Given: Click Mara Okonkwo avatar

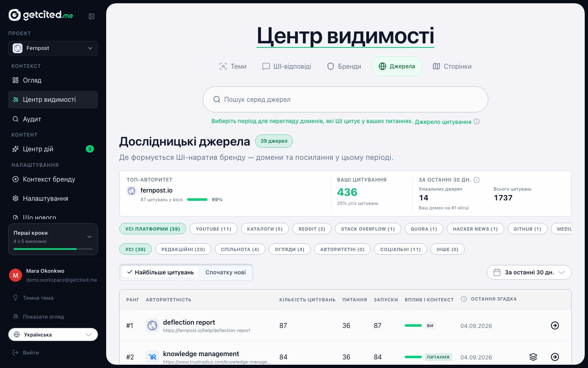Looking at the screenshot, I should (16, 275).
